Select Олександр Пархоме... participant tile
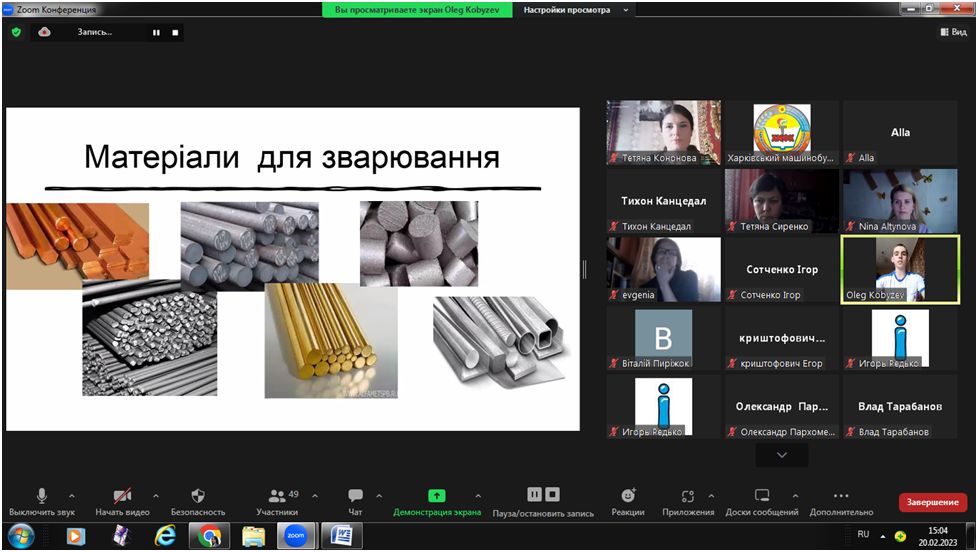Image resolution: width=978 pixels, height=552 pixels. pos(782,406)
